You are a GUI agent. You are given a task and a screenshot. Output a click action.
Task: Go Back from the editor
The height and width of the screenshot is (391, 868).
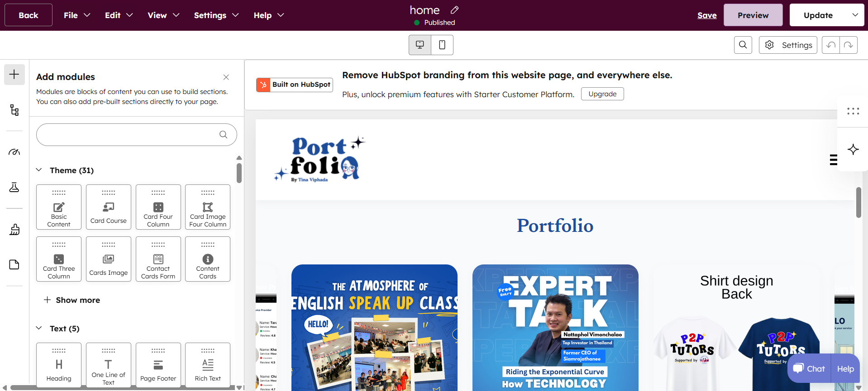(x=29, y=15)
